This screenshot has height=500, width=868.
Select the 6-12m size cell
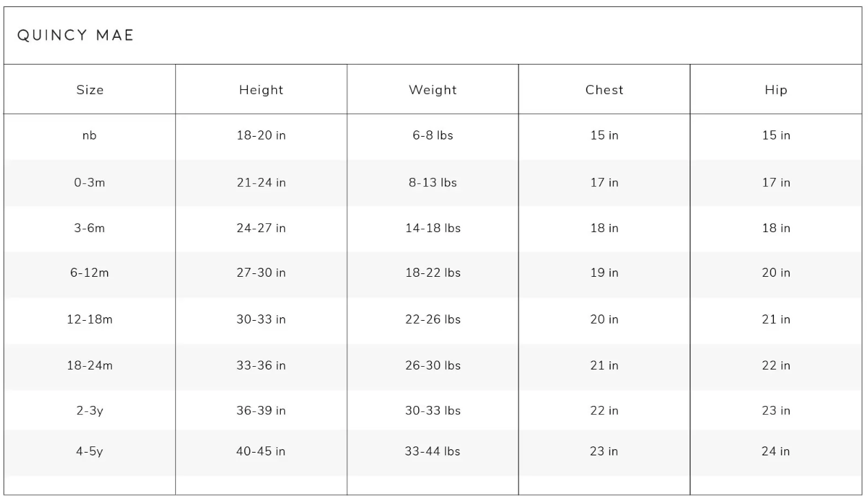[90, 273]
